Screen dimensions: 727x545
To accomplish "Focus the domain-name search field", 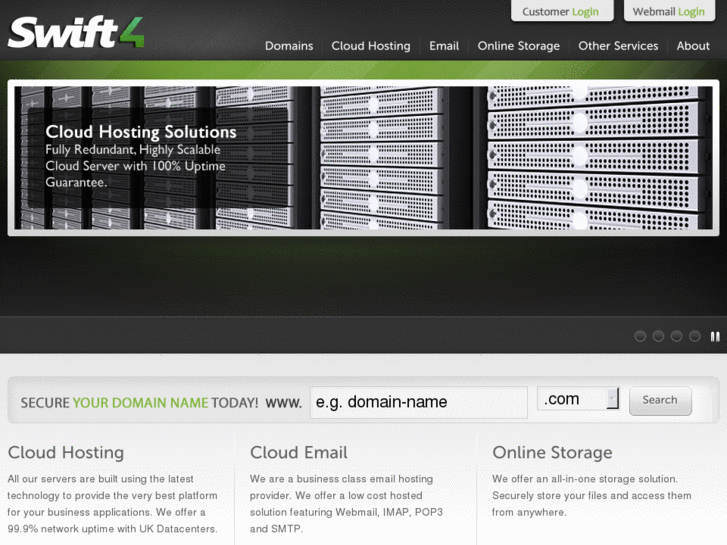I will point(419,402).
